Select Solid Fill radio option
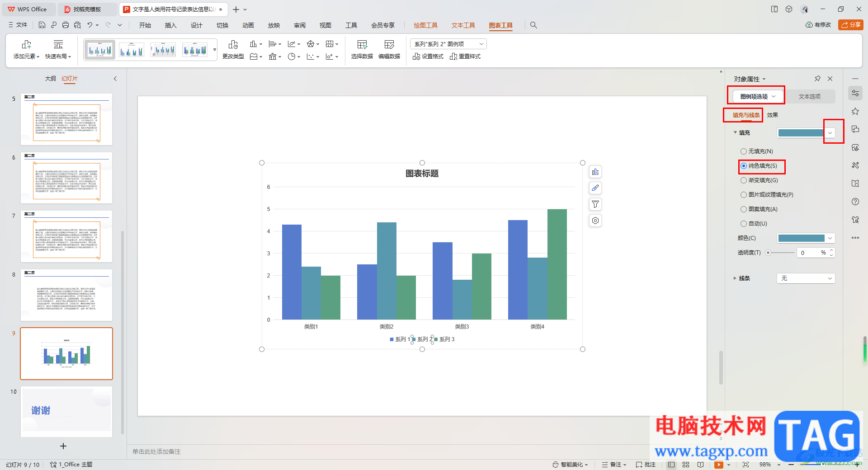Viewport: 868px width, 470px height. (x=744, y=166)
